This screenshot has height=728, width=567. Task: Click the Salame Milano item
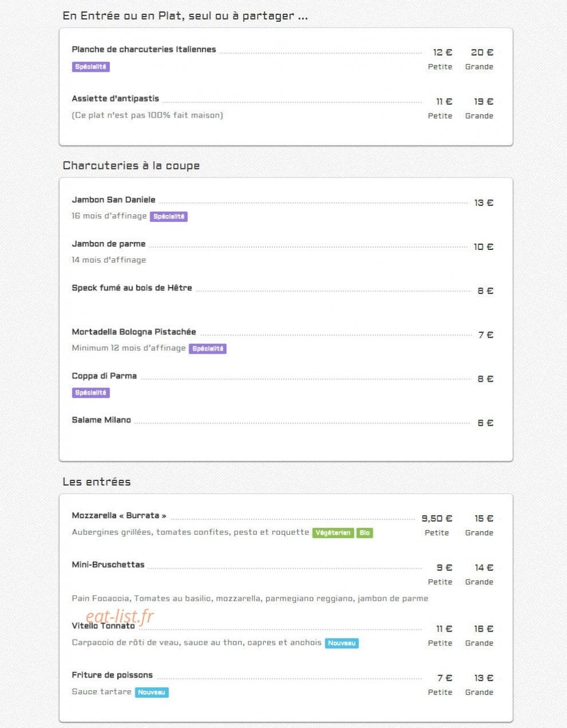[x=101, y=420]
